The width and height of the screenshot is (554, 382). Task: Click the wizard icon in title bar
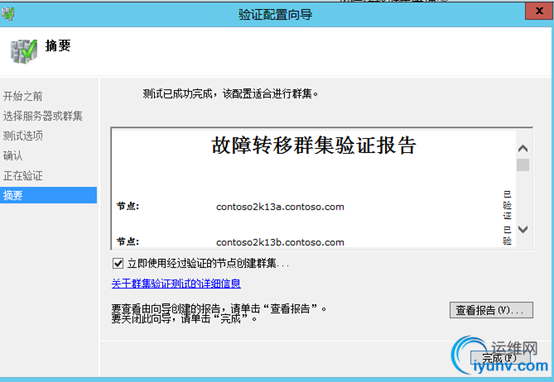tap(8, 14)
